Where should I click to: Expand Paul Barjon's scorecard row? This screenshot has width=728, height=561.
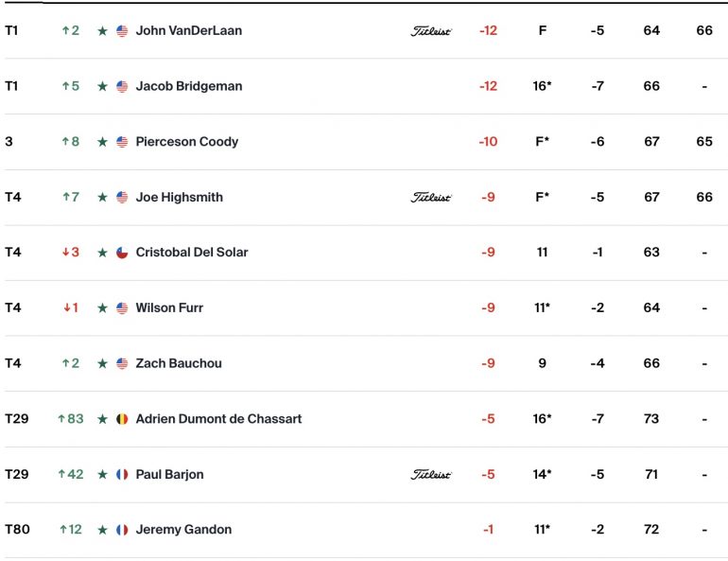[x=364, y=475]
